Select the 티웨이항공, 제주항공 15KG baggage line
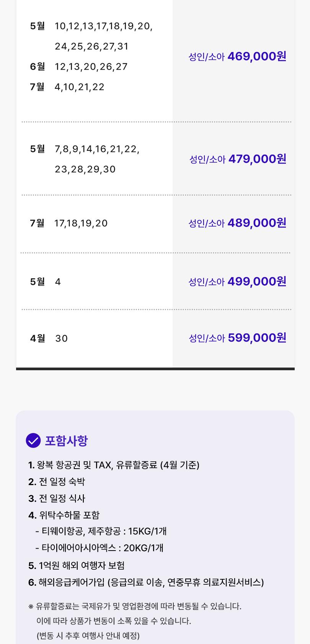 [x=101, y=531]
